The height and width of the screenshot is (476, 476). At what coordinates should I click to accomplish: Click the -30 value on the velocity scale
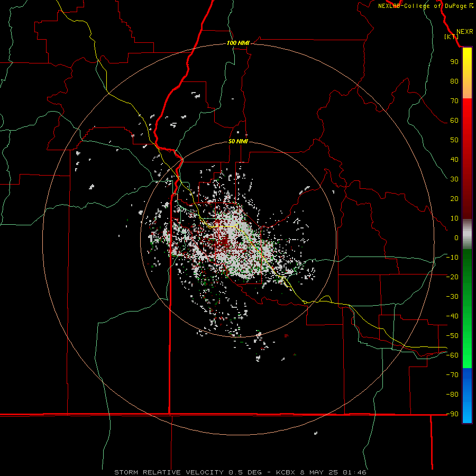click(x=452, y=297)
